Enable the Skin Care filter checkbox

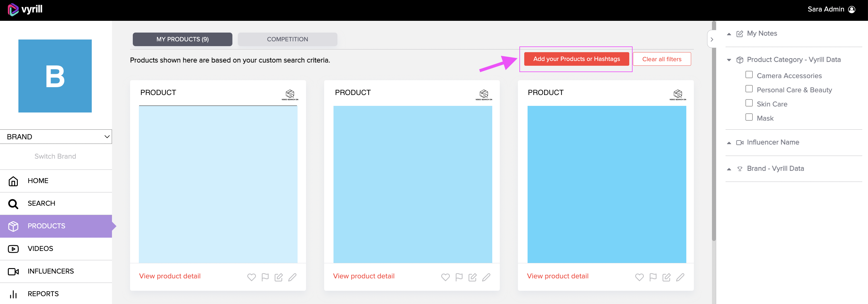[x=749, y=103]
